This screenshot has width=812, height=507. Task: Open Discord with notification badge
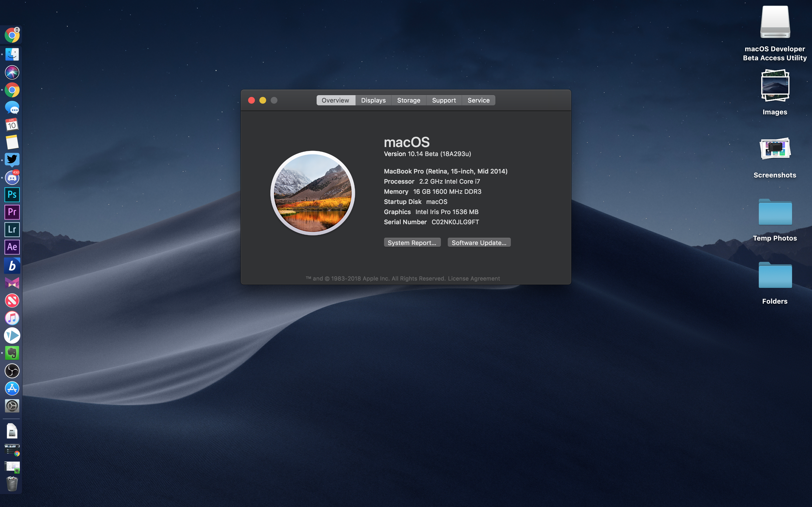point(12,177)
